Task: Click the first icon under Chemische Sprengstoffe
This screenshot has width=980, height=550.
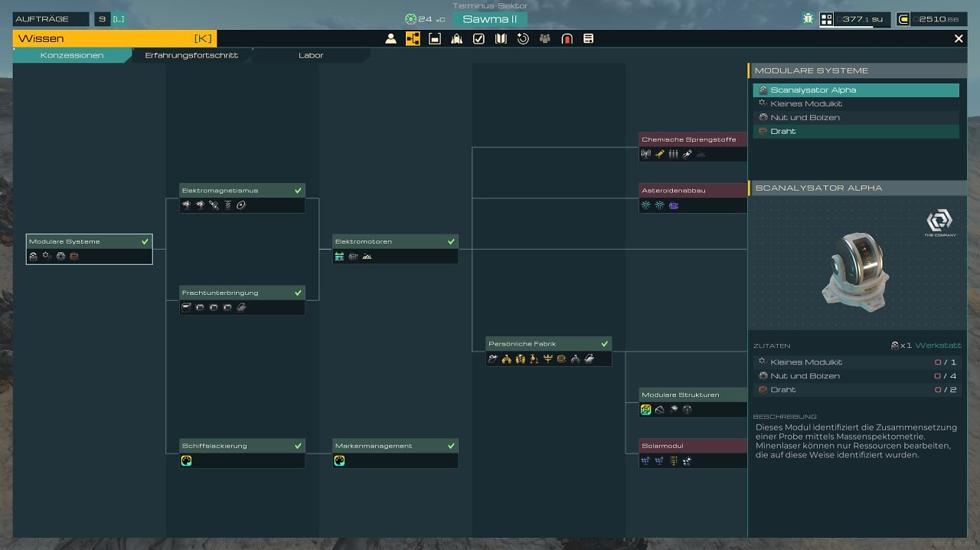Action: point(645,154)
